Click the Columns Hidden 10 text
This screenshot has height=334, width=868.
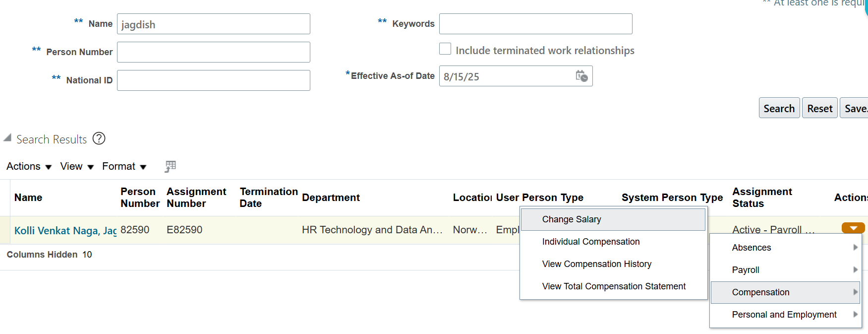click(x=49, y=255)
